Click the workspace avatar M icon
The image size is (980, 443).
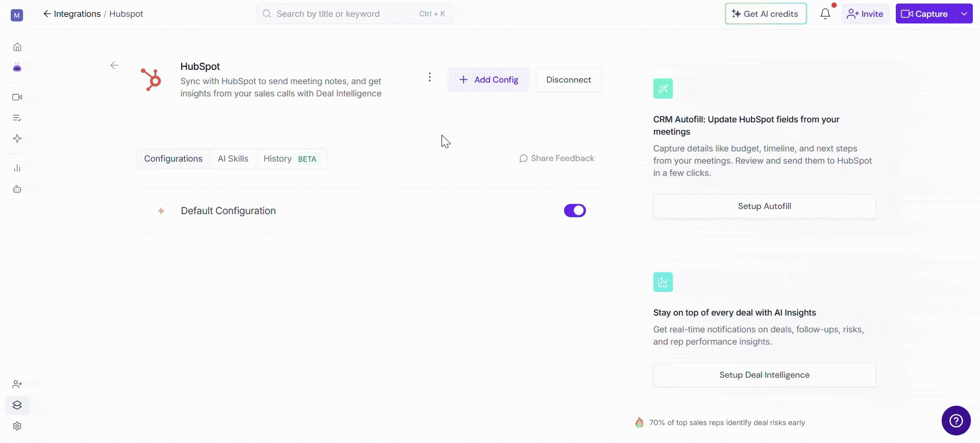(x=17, y=15)
